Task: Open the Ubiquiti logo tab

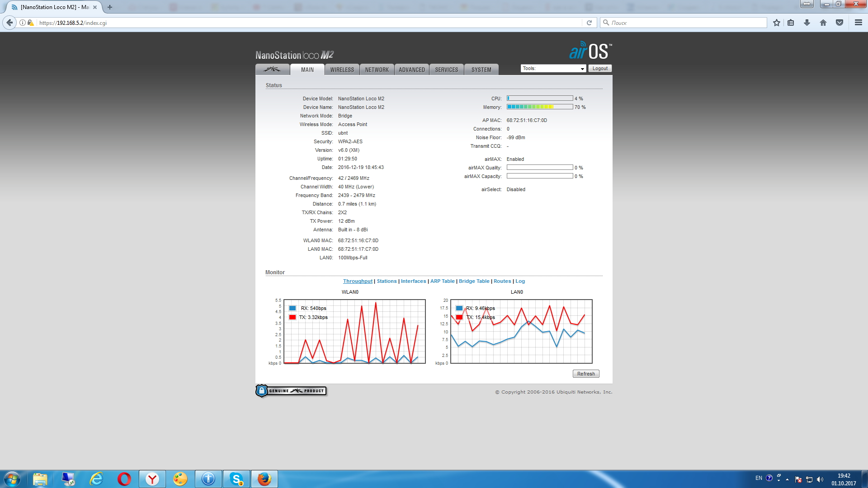Action: point(272,70)
